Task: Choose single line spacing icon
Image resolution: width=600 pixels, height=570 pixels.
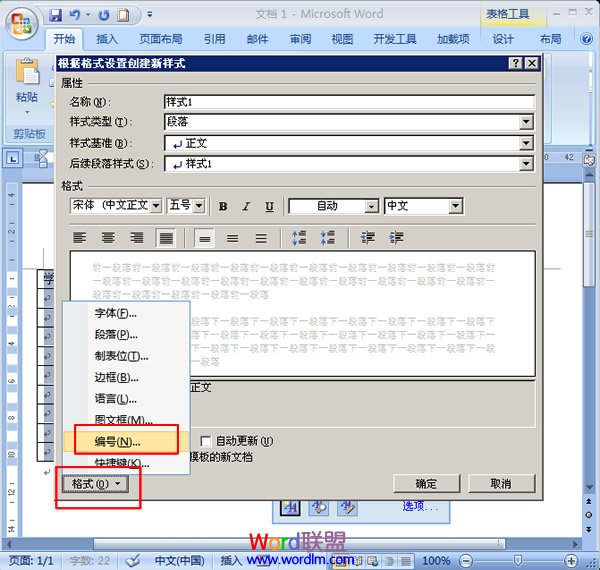Action: 204,239
